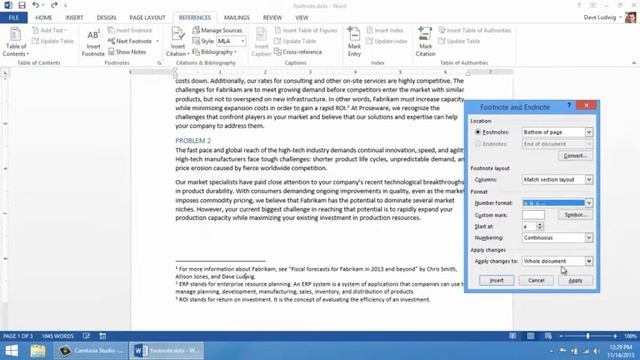This screenshot has width=640, height=360.
Task: Click the 100% zoom level
Action: pos(630,336)
